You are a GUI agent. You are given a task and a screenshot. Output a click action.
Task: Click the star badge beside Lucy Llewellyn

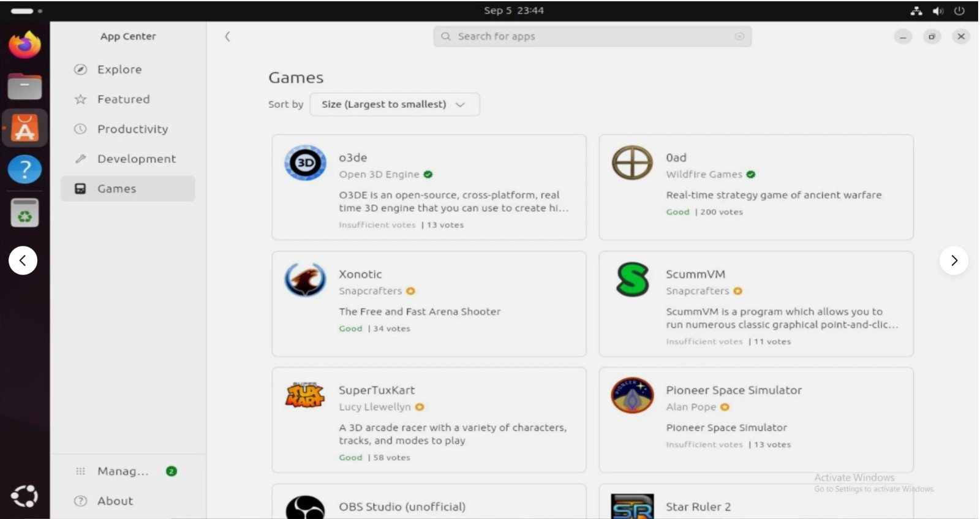(x=420, y=407)
